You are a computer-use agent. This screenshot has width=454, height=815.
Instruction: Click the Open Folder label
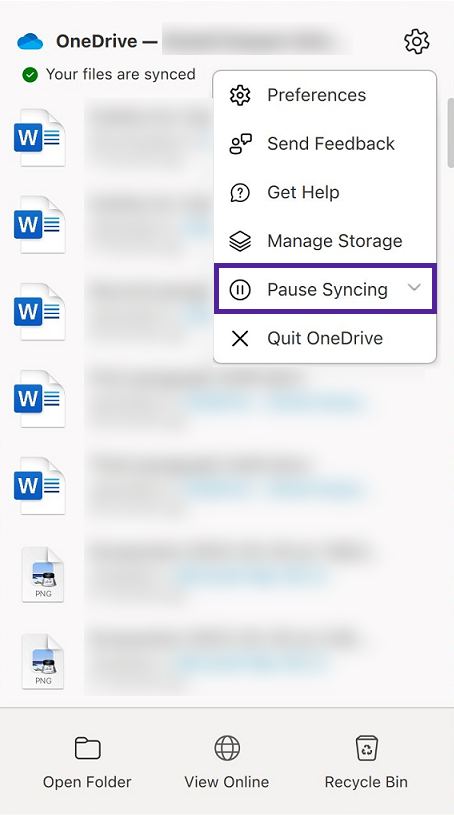(87, 782)
